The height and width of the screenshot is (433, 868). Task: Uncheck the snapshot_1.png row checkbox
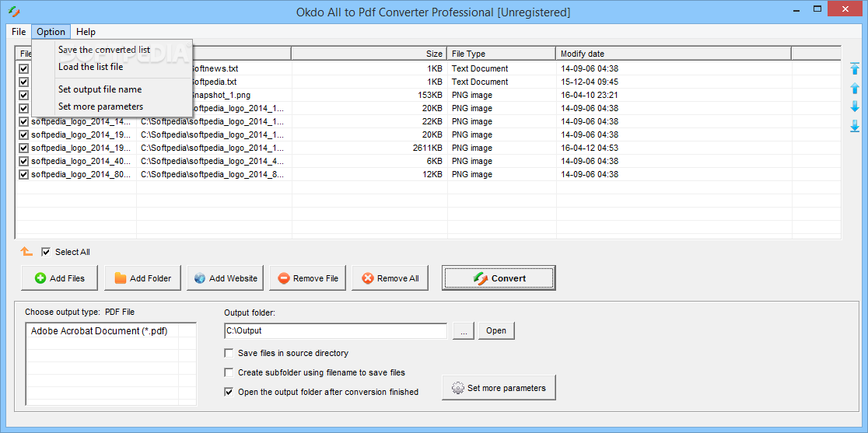point(24,95)
